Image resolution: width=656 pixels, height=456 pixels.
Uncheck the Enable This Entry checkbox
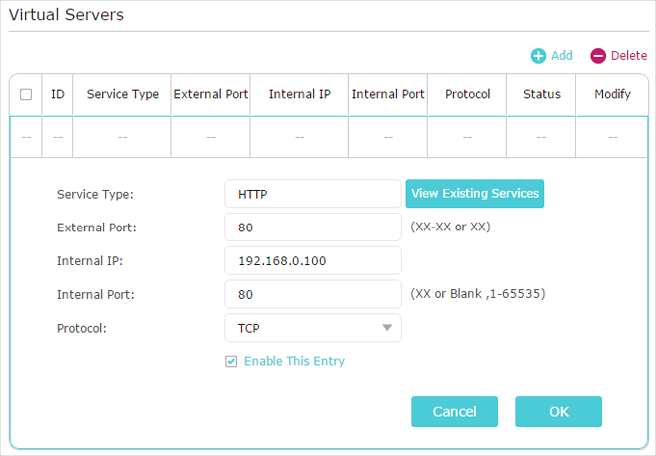pyautogui.click(x=231, y=362)
